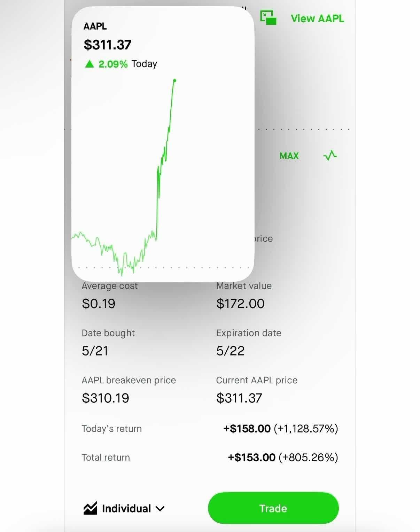Select the green end dot on chart line
The image size is (420, 532).
(174, 81)
